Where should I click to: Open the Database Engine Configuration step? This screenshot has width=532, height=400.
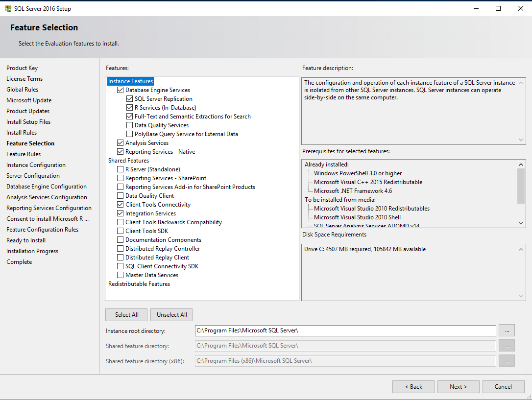(47, 187)
